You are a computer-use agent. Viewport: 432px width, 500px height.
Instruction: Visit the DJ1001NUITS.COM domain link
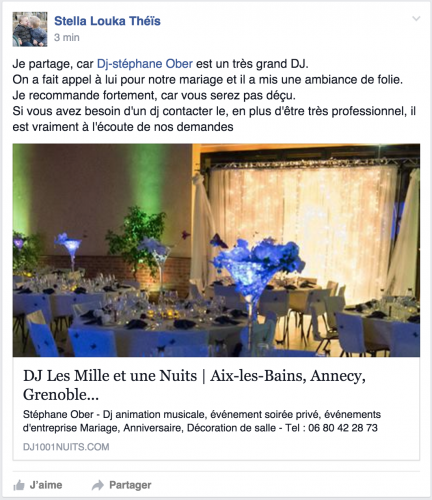point(66,447)
